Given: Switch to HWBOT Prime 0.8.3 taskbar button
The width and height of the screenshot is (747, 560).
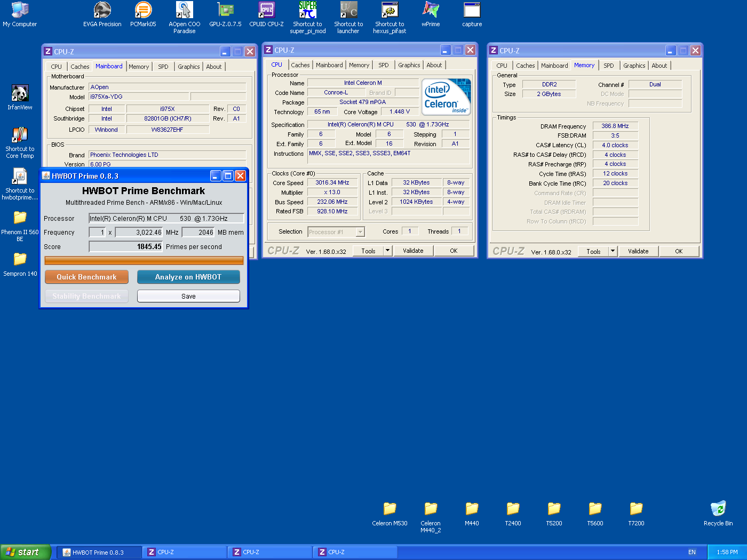Looking at the screenshot, I should (x=100, y=552).
